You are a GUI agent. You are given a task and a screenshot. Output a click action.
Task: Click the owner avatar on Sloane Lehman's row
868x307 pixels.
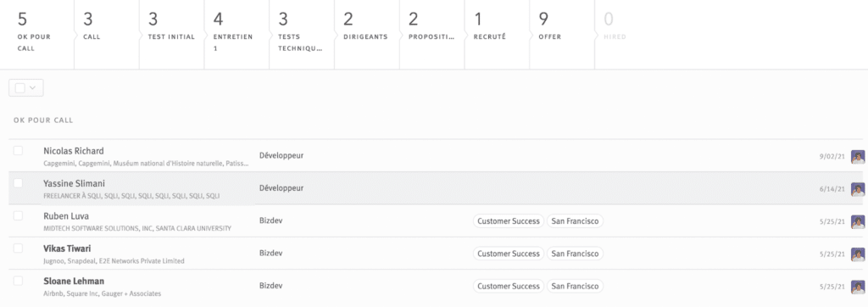858,287
